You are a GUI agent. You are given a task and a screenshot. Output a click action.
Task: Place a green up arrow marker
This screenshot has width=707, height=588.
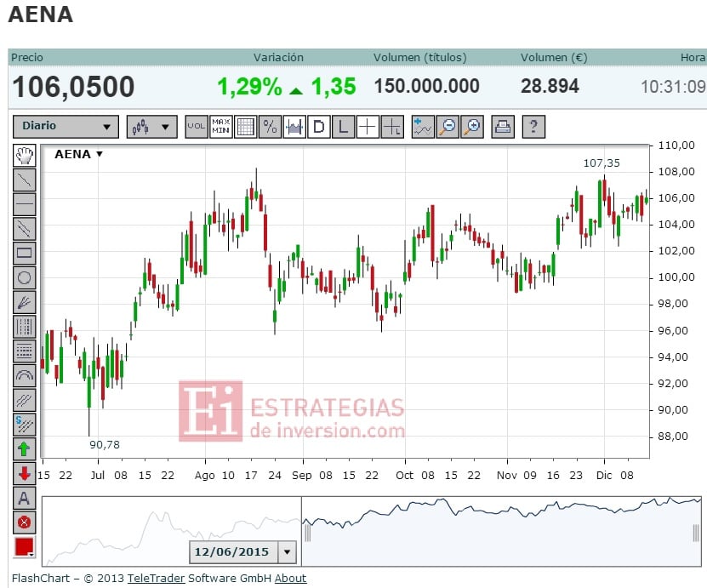(25, 448)
